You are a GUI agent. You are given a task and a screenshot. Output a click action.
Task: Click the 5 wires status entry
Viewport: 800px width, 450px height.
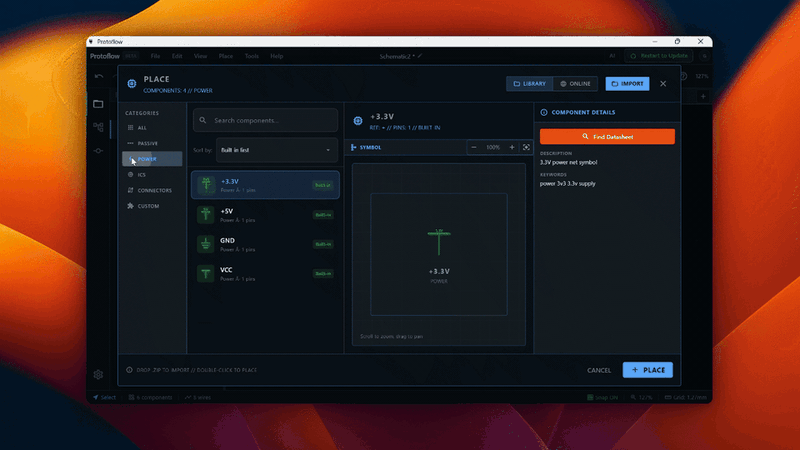[198, 397]
